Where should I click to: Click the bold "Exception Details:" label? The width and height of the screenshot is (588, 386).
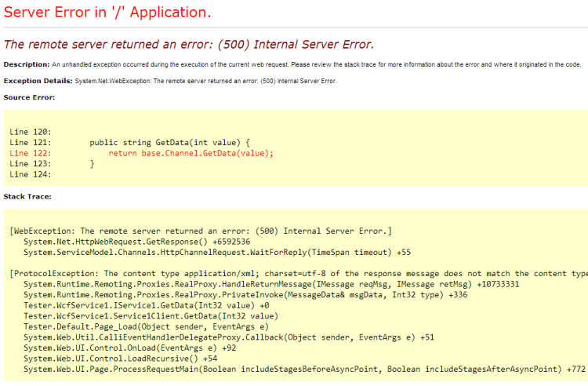click(x=38, y=81)
